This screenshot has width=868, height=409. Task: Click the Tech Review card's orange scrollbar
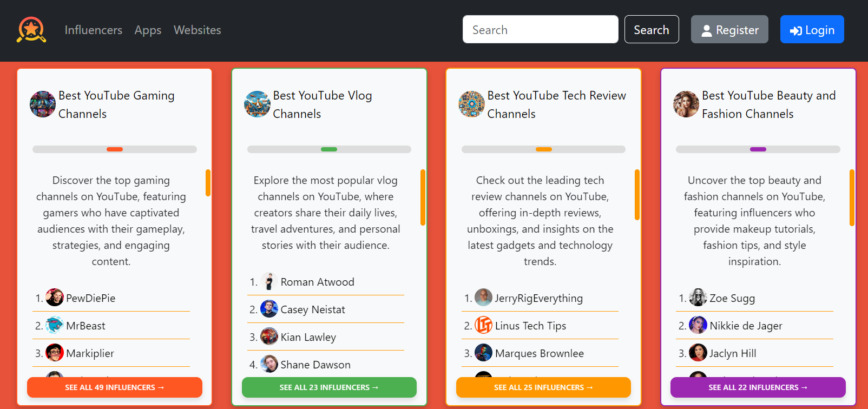point(637,195)
